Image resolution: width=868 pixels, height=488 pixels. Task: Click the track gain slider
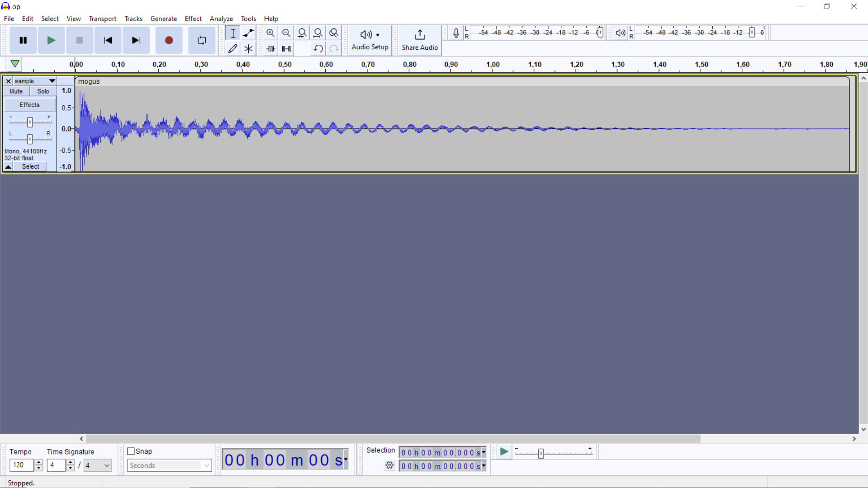click(30, 122)
